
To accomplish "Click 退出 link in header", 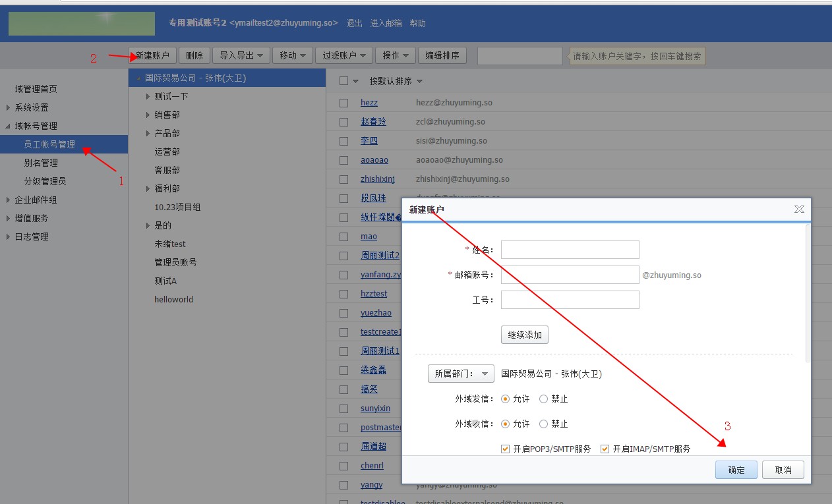I will click(354, 23).
